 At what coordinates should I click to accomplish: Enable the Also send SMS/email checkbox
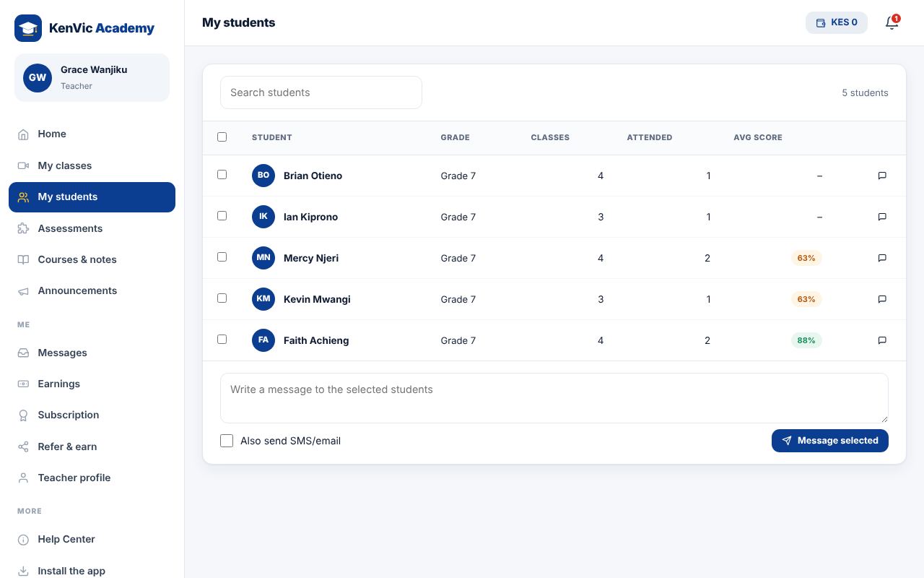[227, 441]
